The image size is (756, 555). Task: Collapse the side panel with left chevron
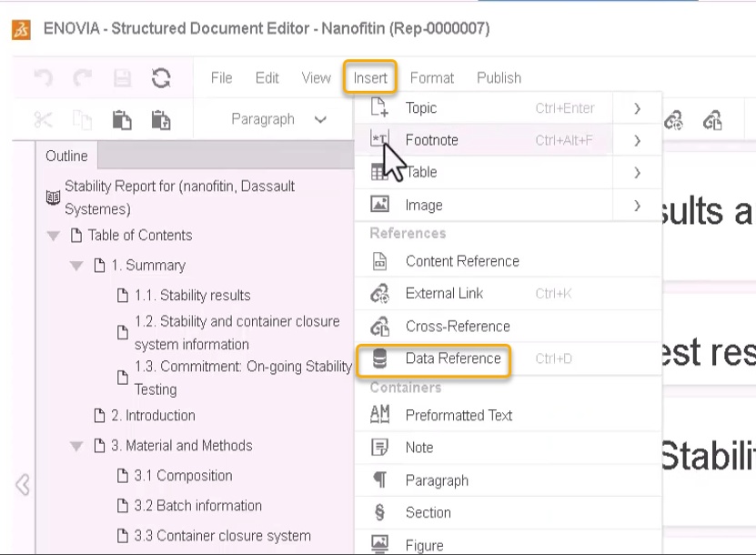(x=23, y=486)
